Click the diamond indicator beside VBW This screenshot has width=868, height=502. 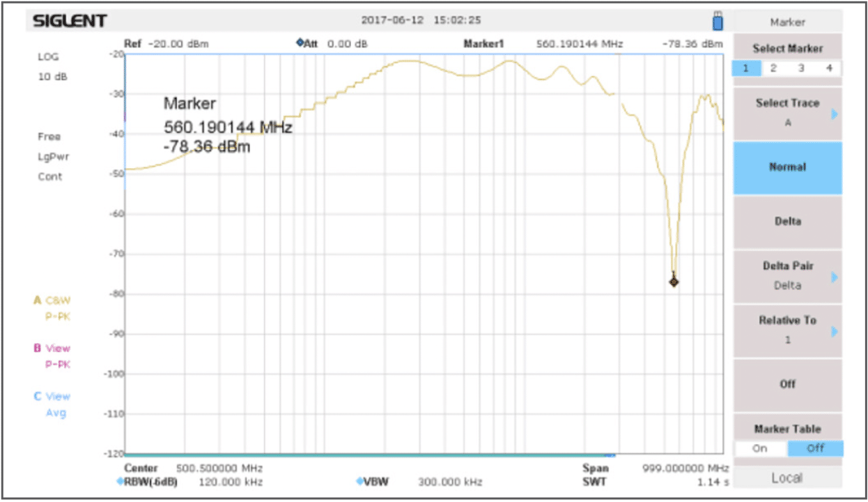pos(359,480)
